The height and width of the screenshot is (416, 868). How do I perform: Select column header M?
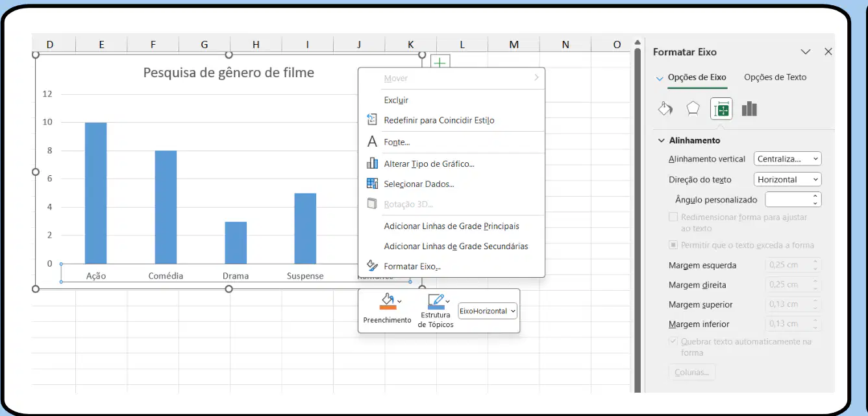[x=514, y=44]
